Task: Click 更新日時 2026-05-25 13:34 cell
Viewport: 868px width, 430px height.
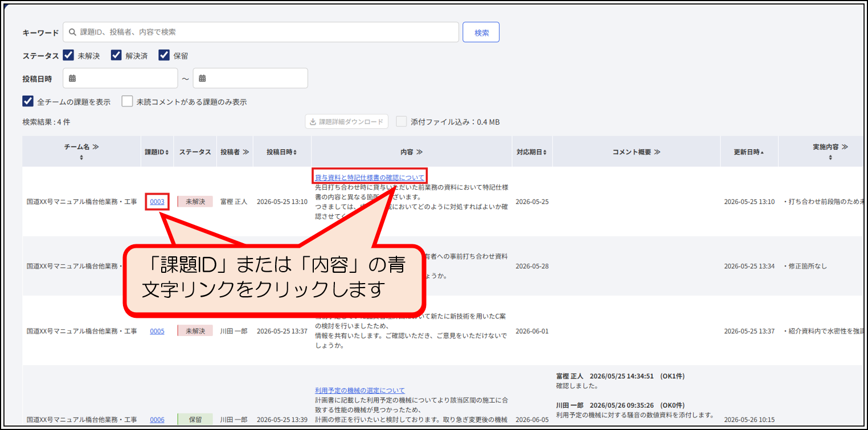Action: (x=749, y=266)
